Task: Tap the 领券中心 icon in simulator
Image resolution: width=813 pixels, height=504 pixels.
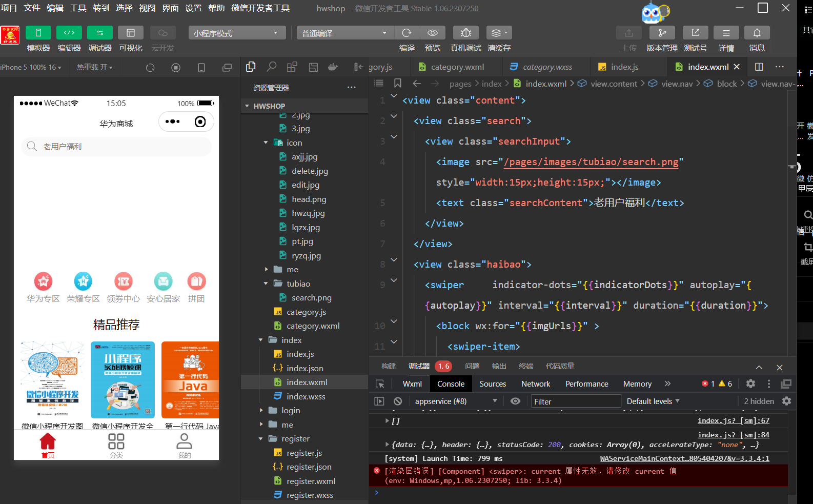Action: pos(123,281)
